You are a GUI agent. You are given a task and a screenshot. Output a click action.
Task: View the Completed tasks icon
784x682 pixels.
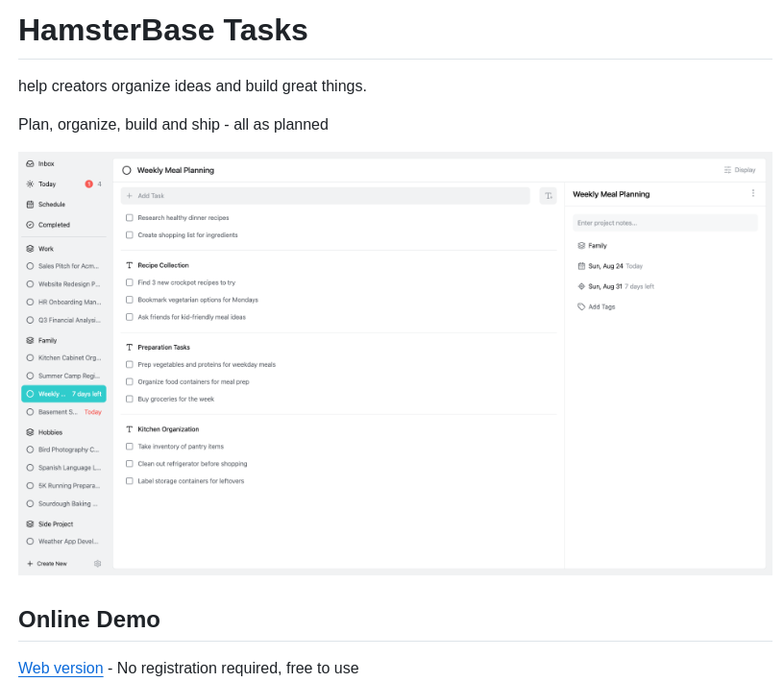(x=30, y=225)
